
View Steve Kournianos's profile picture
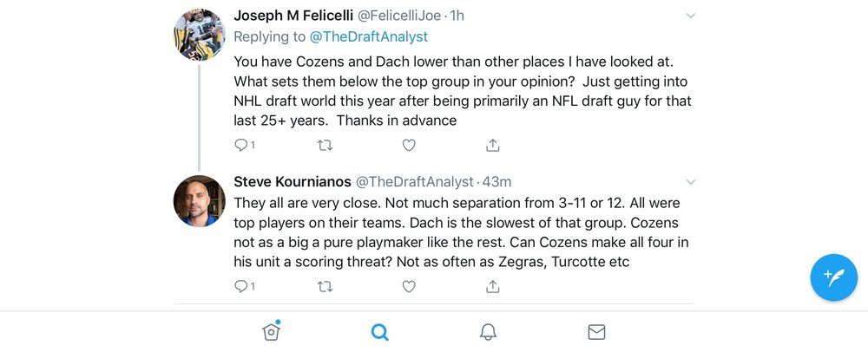click(200, 201)
